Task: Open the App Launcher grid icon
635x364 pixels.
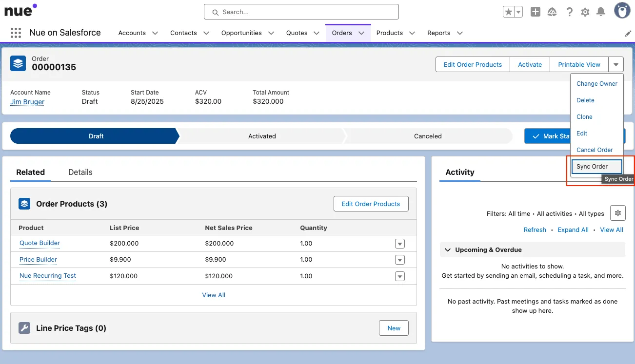Action: point(16,33)
